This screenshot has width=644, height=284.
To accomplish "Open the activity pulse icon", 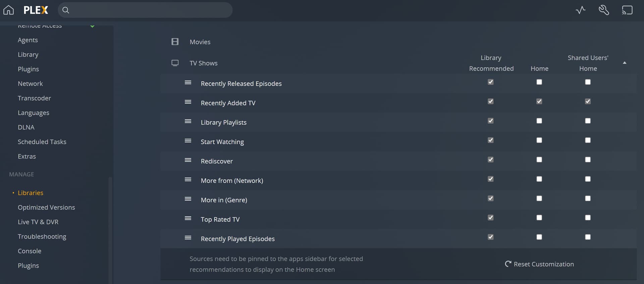I will [581, 10].
